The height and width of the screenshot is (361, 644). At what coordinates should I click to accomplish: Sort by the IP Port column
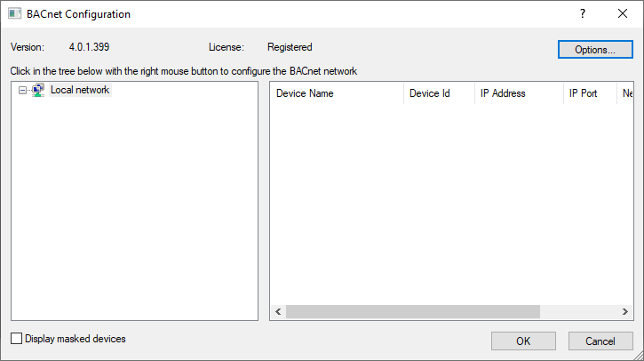coord(583,93)
